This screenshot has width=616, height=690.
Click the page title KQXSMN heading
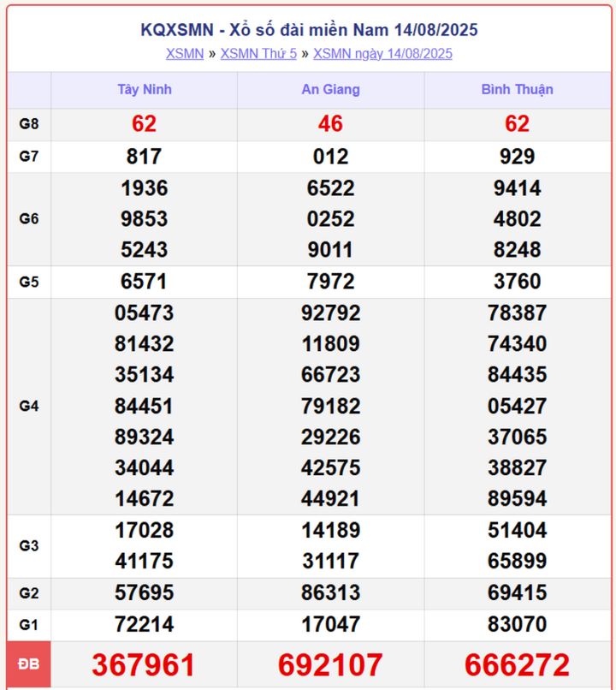point(309,30)
